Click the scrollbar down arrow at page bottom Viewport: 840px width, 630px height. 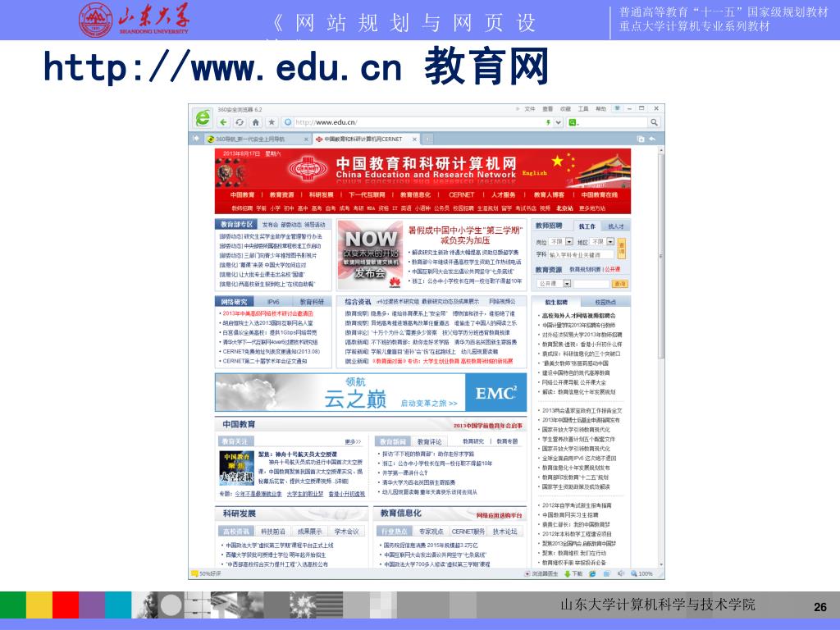click(x=661, y=564)
